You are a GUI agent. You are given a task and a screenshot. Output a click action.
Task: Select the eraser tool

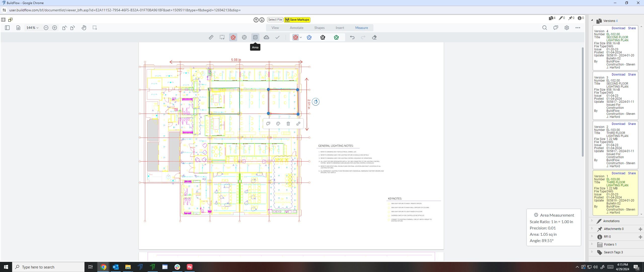pyautogui.click(x=374, y=37)
